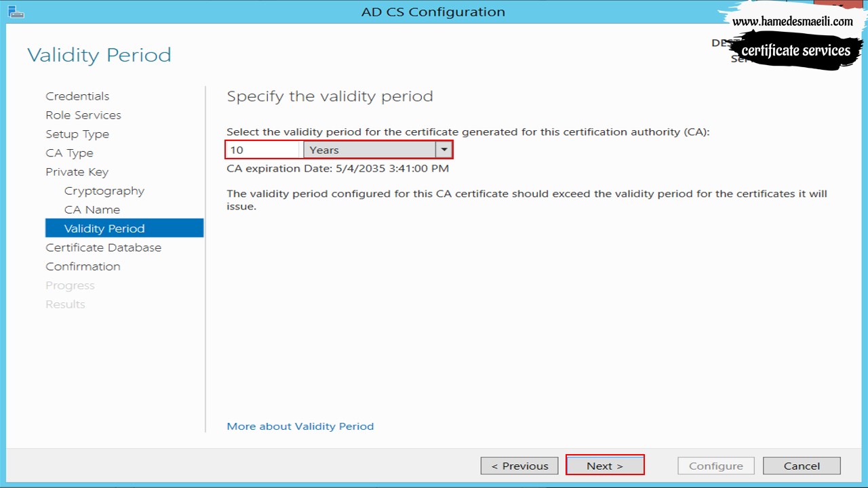Focus the validity period number field
Image resolution: width=868 pixels, height=488 pixels.
pos(263,150)
